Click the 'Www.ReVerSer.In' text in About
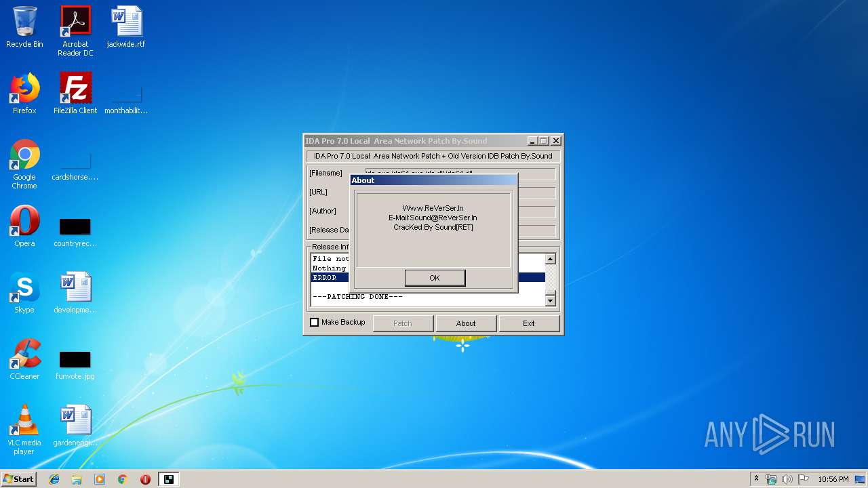Viewport: 868px width, 488px height. tap(433, 208)
